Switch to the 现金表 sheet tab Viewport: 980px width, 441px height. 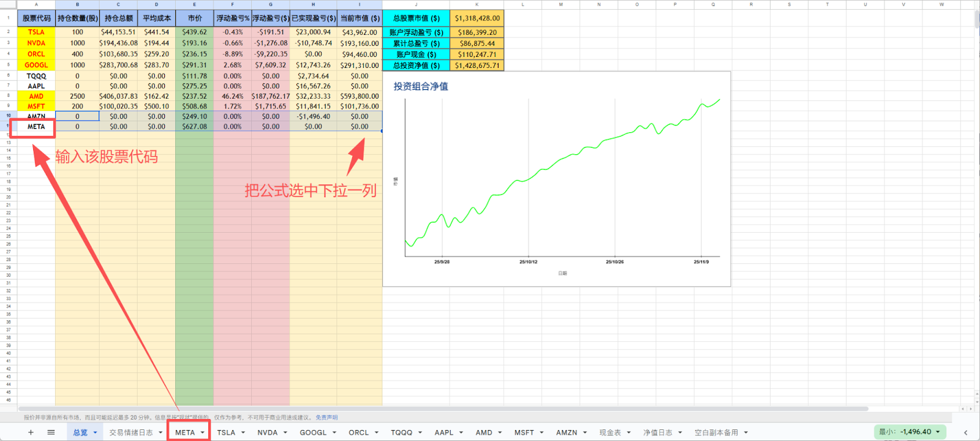click(610, 432)
